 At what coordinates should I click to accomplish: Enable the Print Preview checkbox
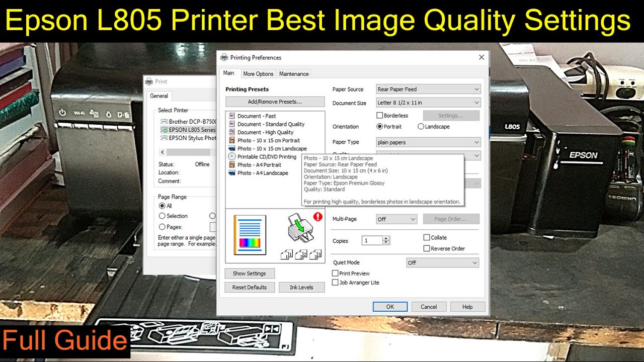pyautogui.click(x=335, y=274)
